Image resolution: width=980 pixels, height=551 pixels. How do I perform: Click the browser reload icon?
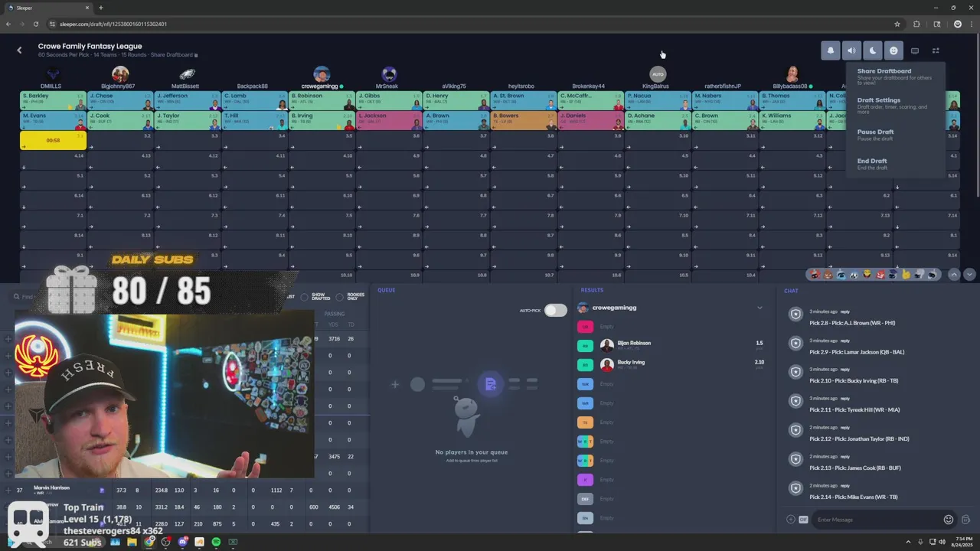pos(36,24)
